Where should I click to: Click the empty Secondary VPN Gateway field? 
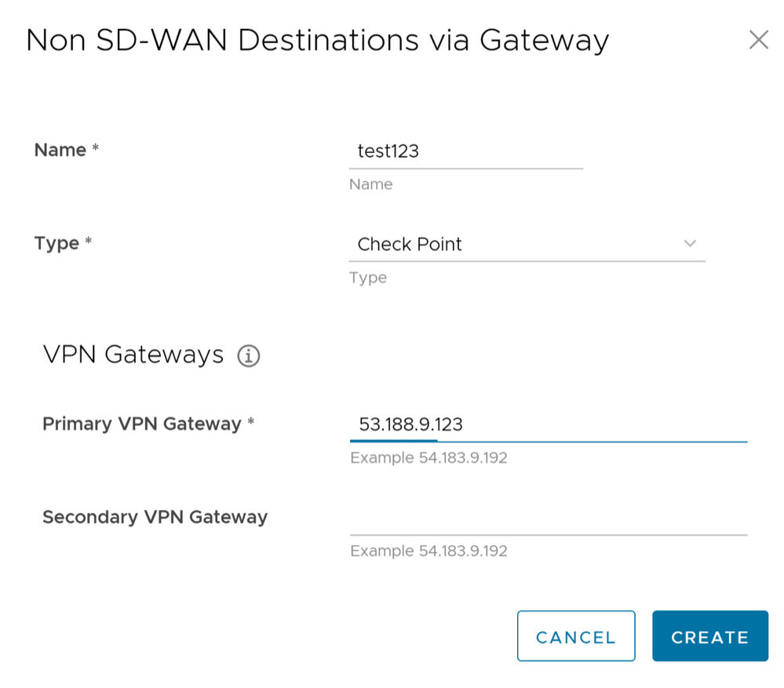(x=548, y=519)
